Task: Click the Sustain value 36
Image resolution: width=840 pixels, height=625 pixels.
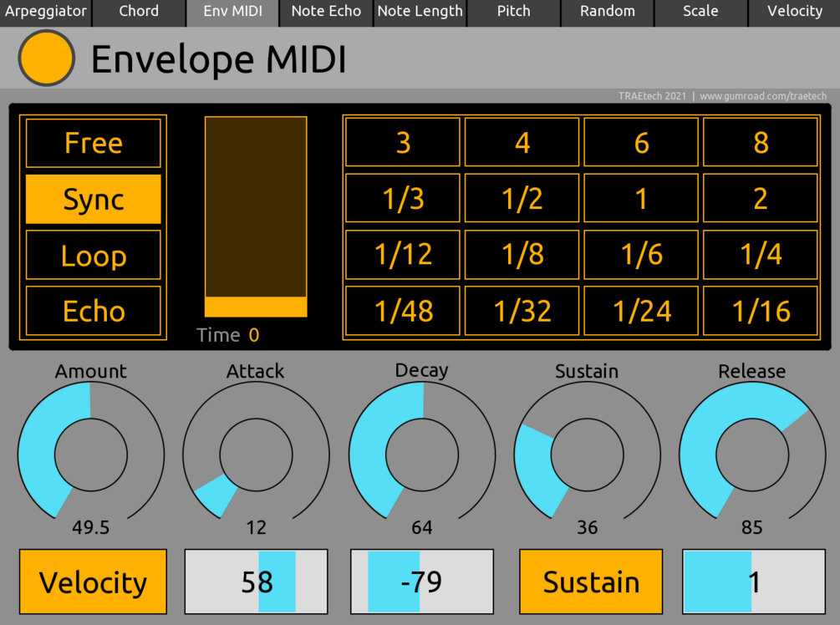Action: tap(587, 527)
